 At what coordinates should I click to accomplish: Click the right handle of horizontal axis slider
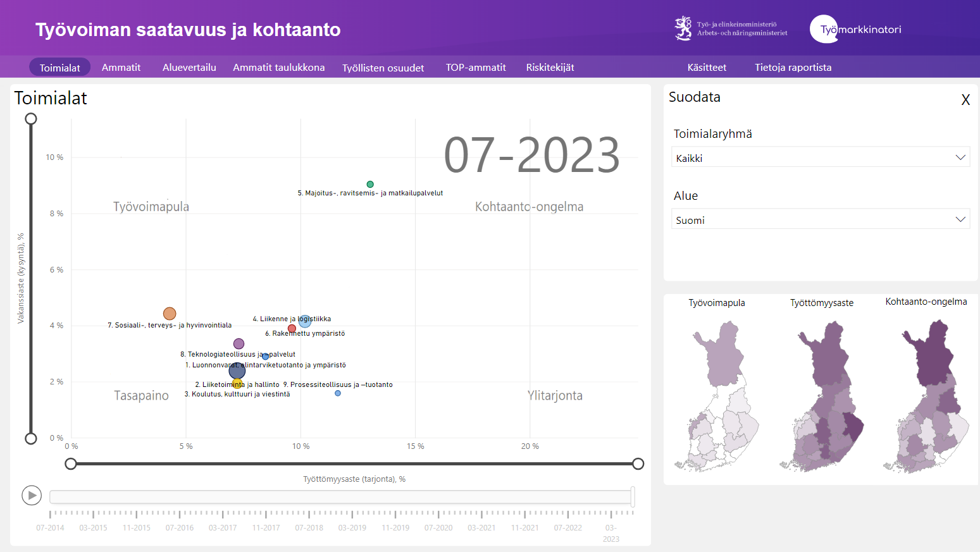(x=638, y=464)
